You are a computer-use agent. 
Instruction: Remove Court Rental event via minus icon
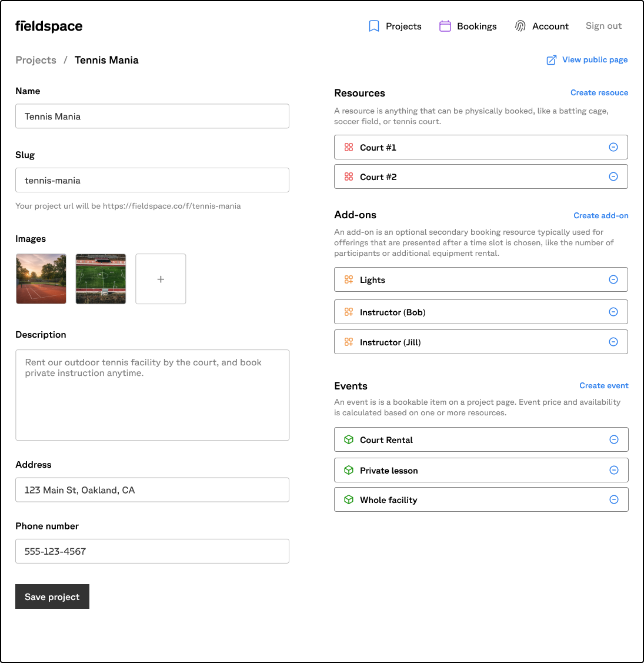pyautogui.click(x=614, y=440)
